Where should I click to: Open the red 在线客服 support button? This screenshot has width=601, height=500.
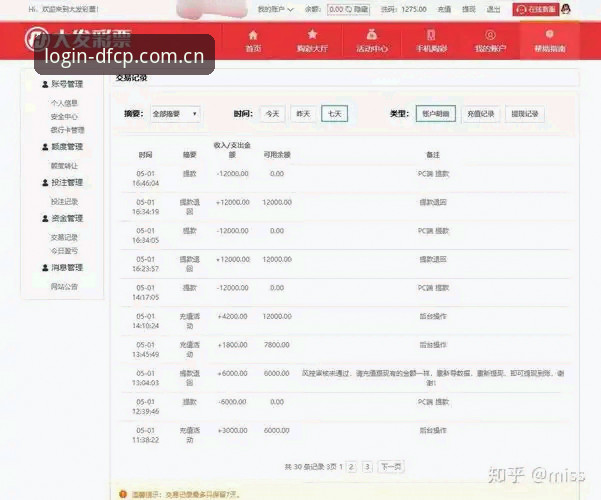pos(536,9)
